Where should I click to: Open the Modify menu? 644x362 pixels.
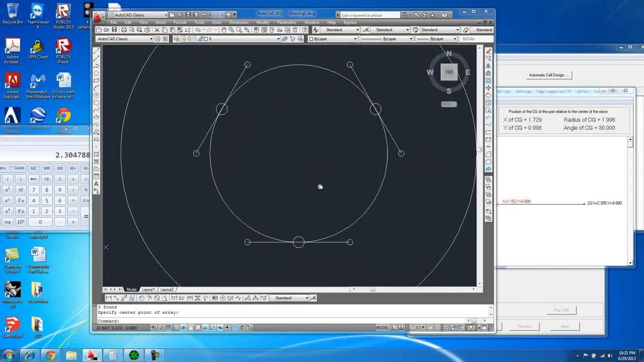[x=263, y=23]
